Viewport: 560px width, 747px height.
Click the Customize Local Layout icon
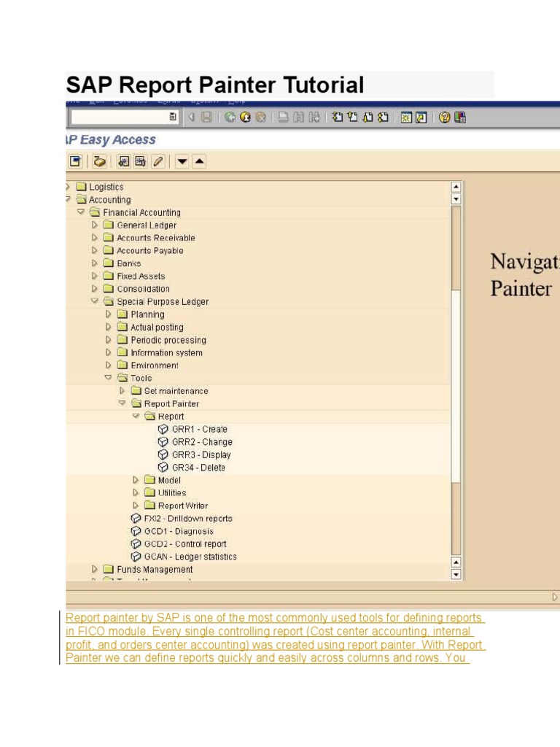click(459, 117)
